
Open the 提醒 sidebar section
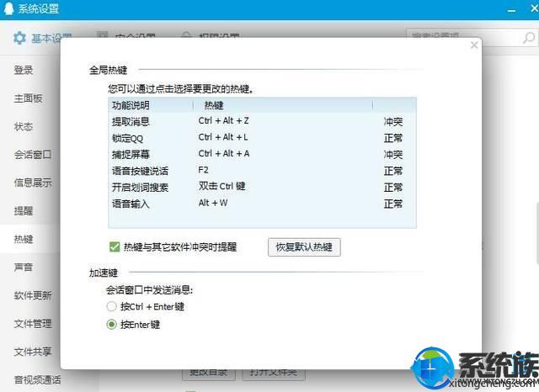click(x=24, y=211)
